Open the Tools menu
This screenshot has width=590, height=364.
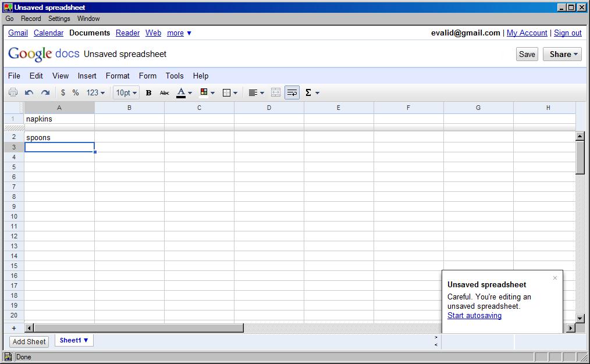tap(175, 76)
